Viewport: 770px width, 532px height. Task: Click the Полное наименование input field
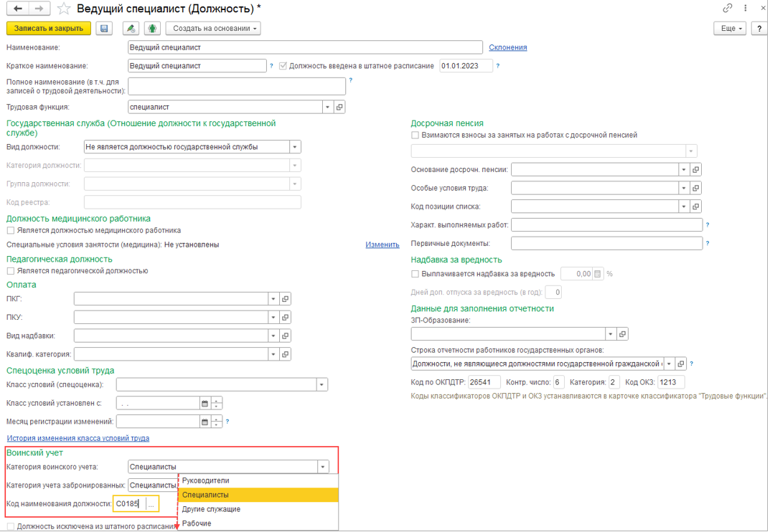tap(237, 86)
